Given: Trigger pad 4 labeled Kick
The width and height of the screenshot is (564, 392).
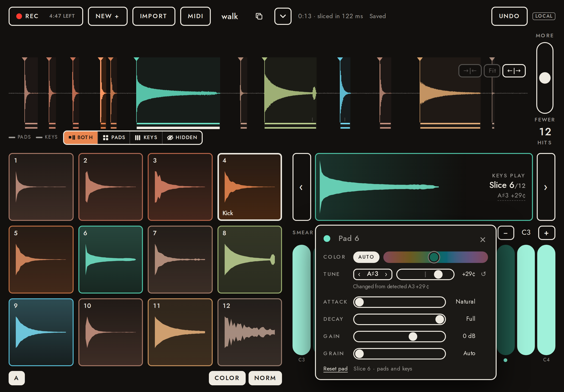Looking at the screenshot, I should [x=250, y=187].
